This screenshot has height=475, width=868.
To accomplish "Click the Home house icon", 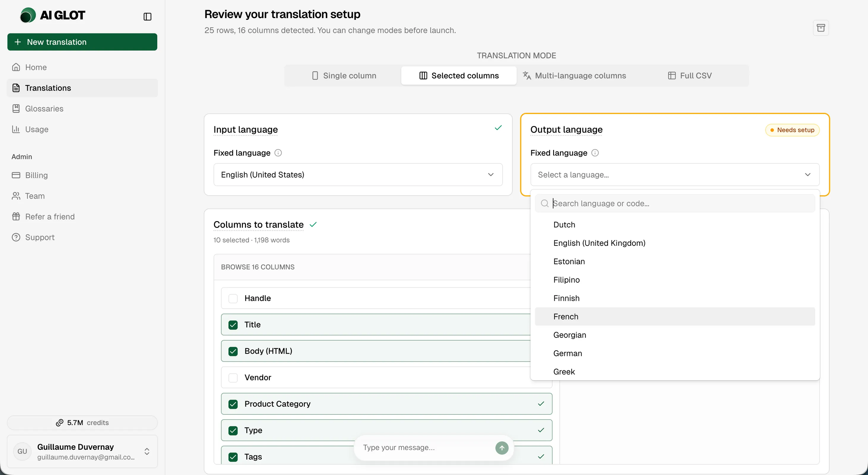I will point(16,67).
